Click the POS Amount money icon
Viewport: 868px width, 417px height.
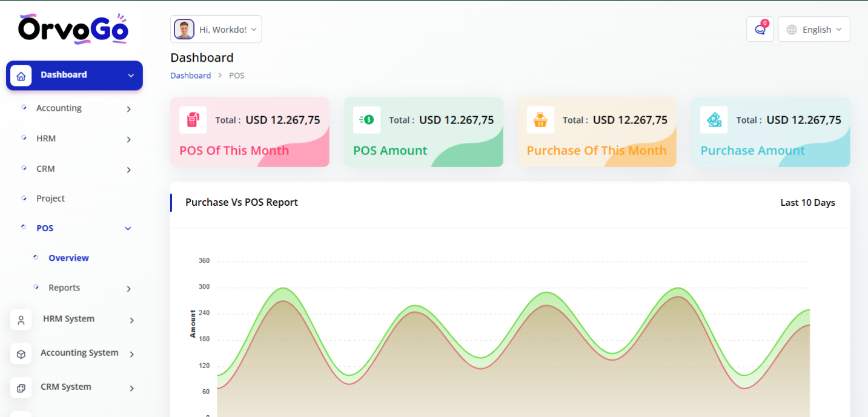coord(366,120)
